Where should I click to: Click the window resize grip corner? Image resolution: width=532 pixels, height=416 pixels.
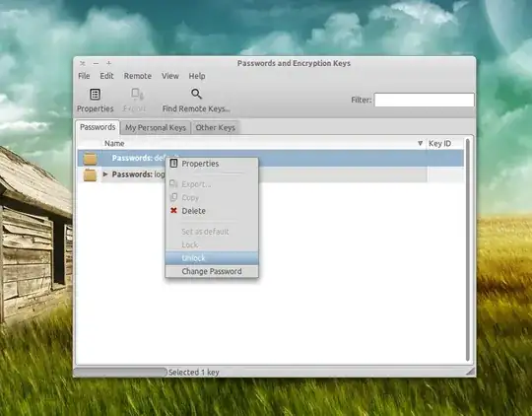click(x=470, y=372)
